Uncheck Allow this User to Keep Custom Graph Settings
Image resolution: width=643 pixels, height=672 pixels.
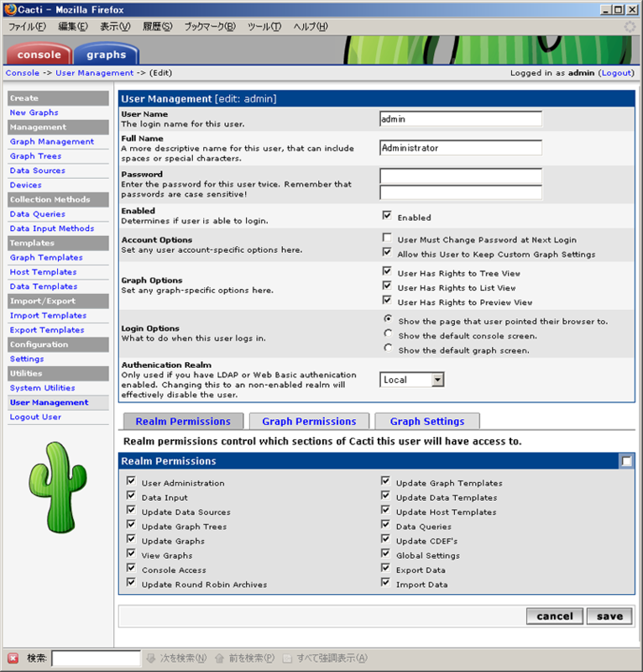click(x=387, y=252)
